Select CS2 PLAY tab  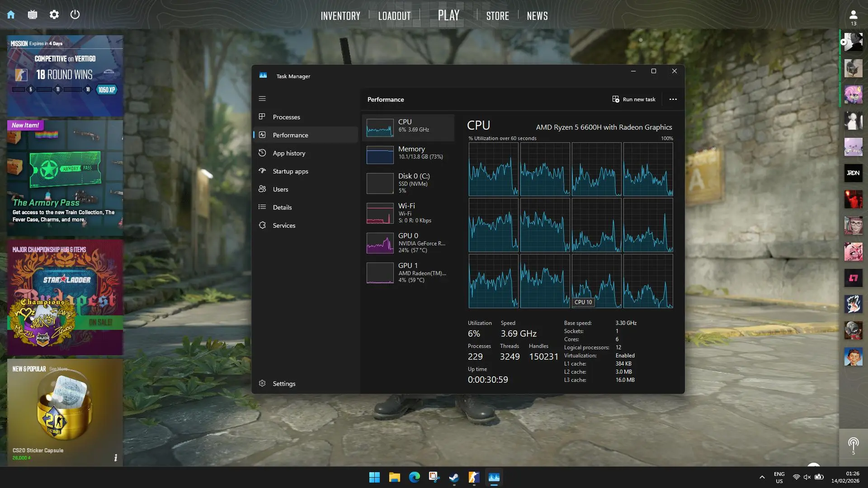448,15
